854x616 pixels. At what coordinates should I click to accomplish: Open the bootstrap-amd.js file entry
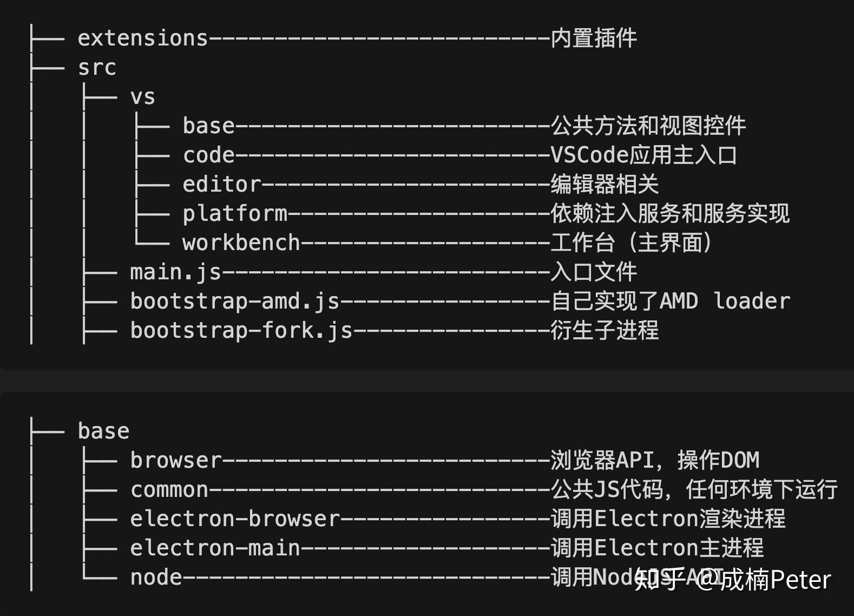coord(234,302)
